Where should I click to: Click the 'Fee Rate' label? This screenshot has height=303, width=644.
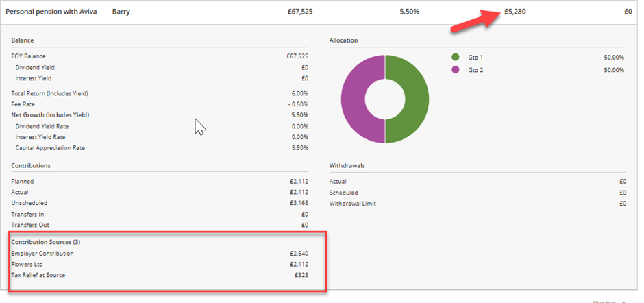point(23,104)
